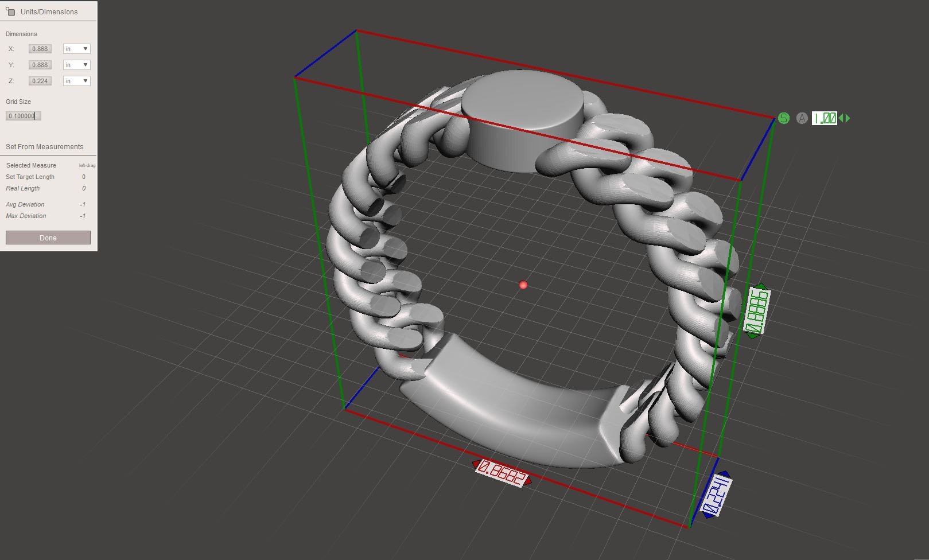Open the Z dimension unit dropdown

click(77, 81)
